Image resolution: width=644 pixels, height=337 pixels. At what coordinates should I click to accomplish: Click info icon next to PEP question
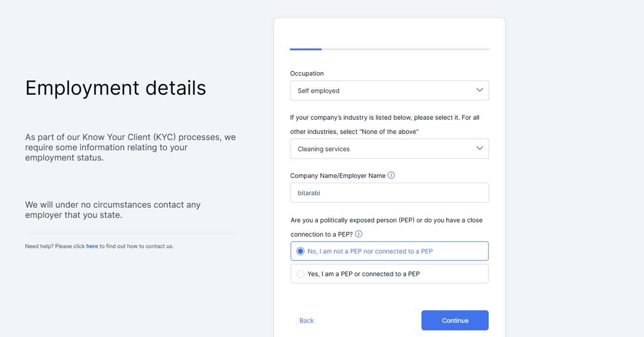click(359, 234)
